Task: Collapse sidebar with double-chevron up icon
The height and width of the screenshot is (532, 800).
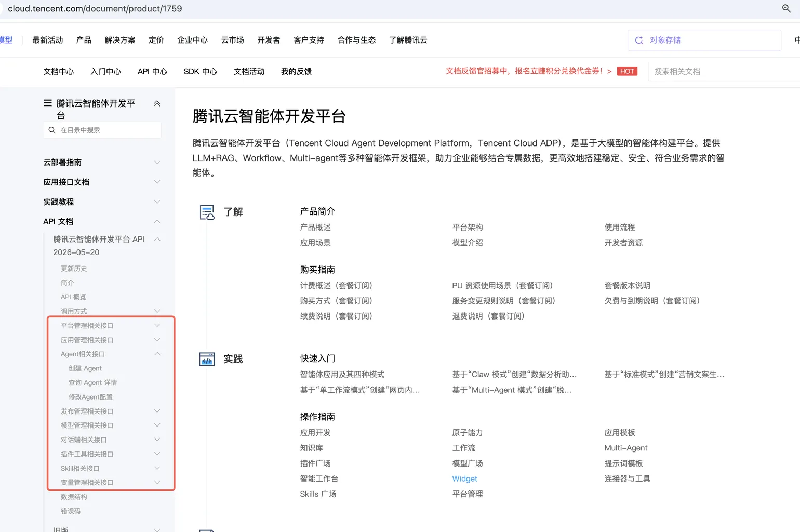Action: pos(157,103)
